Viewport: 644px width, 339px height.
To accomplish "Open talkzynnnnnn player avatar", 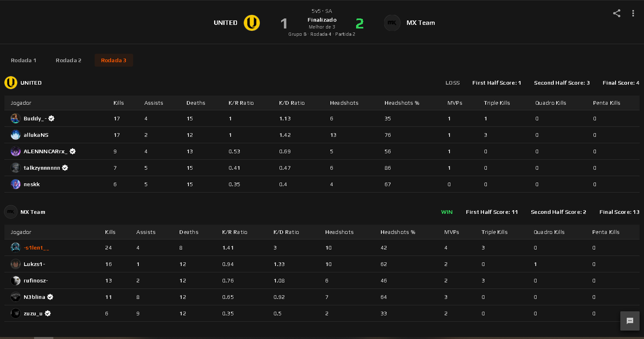I will 16,168.
